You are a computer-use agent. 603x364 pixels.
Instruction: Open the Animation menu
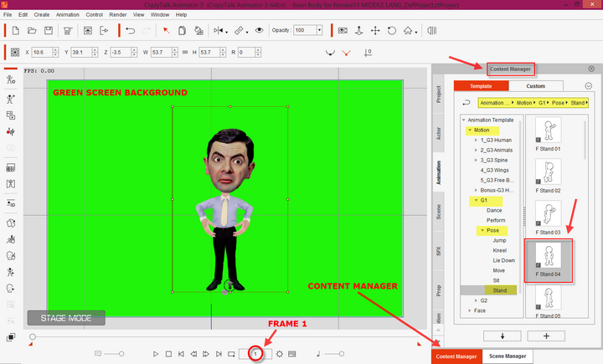[x=67, y=14]
